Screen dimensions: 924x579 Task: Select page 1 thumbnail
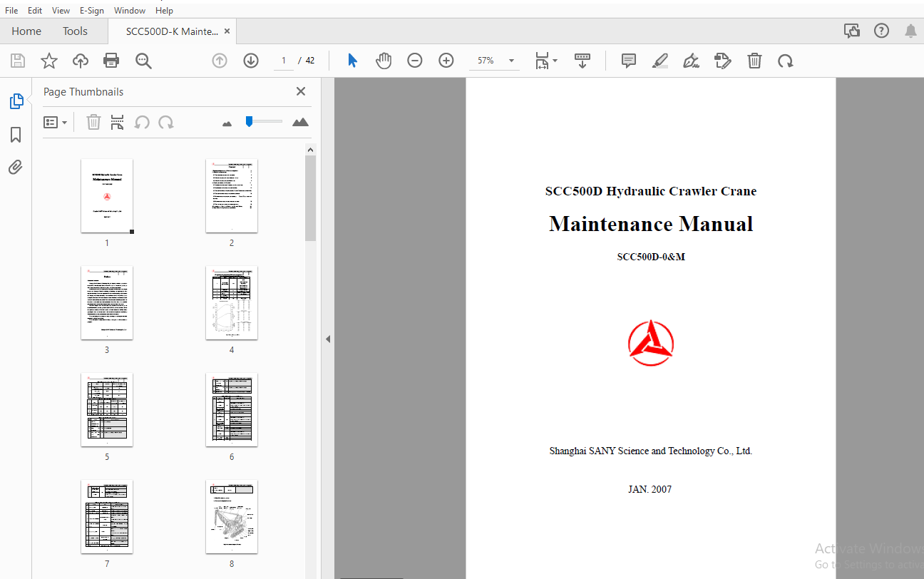pyautogui.click(x=107, y=196)
